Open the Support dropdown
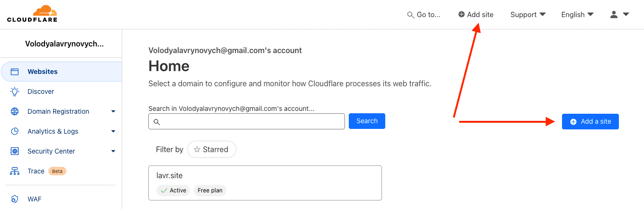 (x=528, y=15)
